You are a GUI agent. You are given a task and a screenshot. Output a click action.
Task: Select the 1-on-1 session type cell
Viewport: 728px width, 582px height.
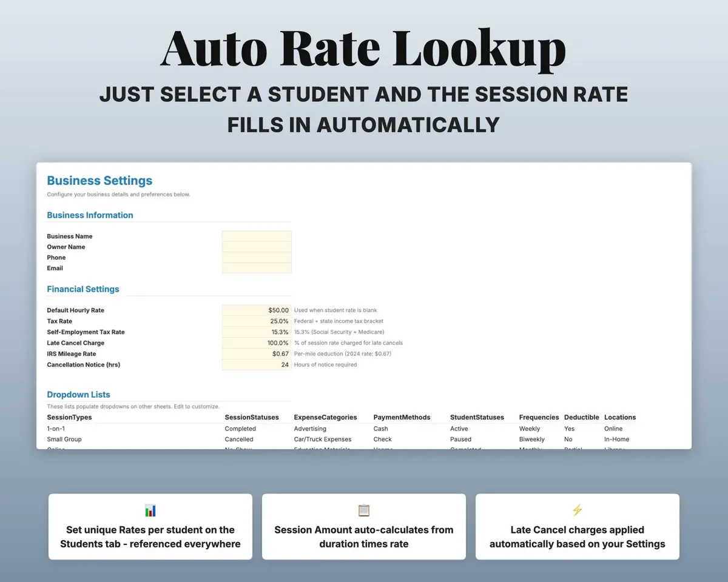(x=56, y=429)
